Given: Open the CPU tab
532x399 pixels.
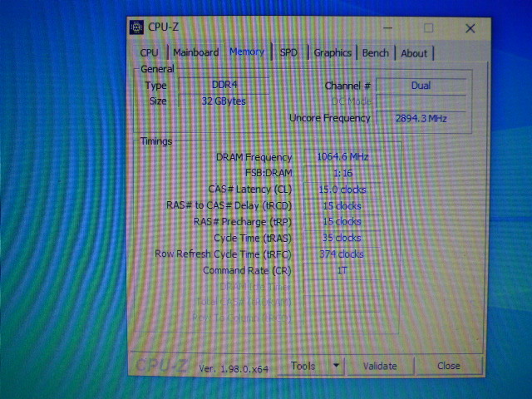Looking at the screenshot, I should (150, 52).
